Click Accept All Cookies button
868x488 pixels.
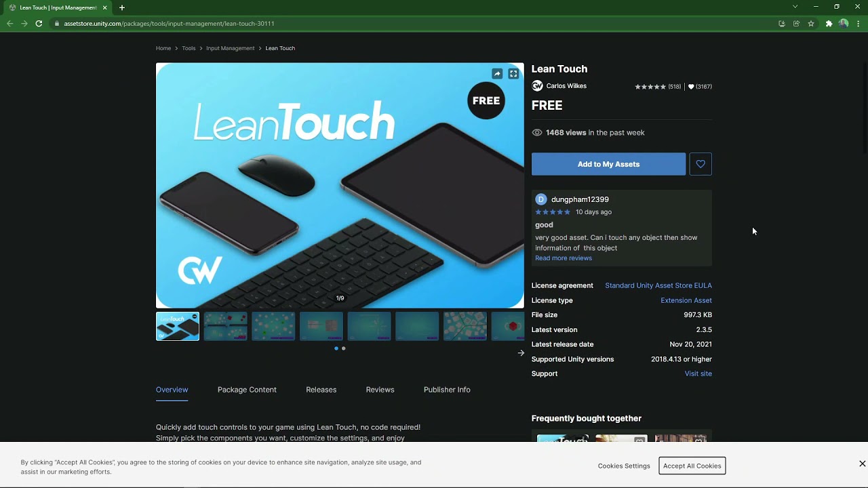pyautogui.click(x=692, y=466)
